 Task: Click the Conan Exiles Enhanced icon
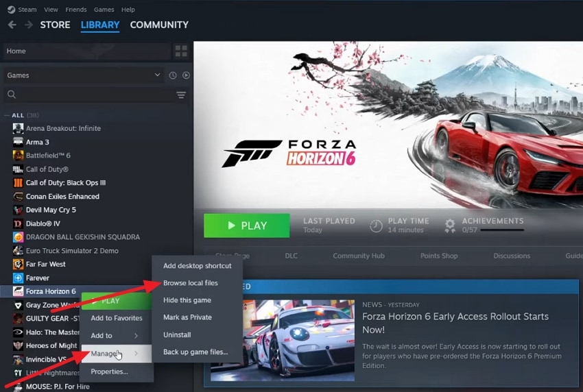[18, 196]
